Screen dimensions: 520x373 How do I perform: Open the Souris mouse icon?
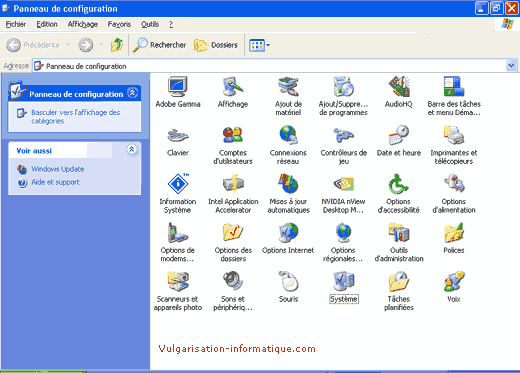(288, 282)
